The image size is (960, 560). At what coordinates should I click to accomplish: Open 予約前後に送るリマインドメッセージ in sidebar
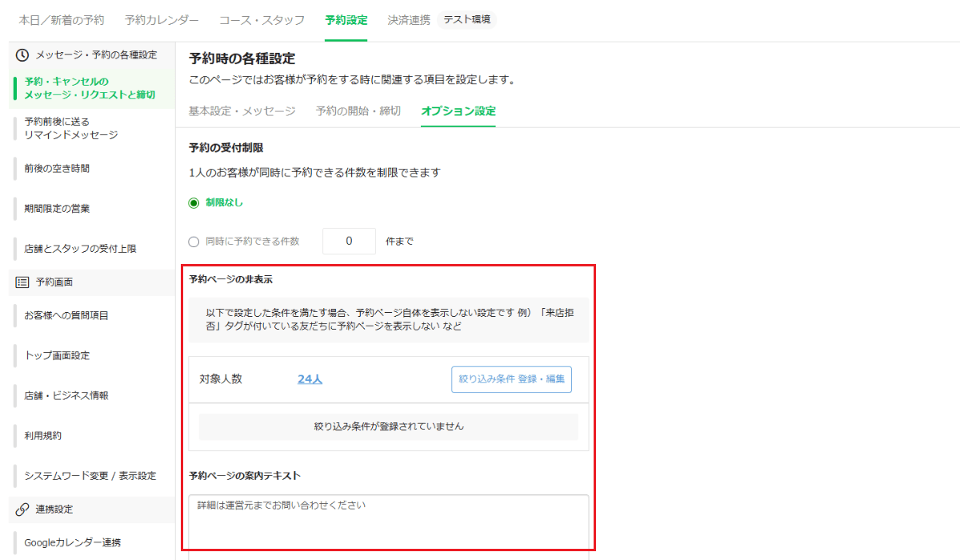coord(70,128)
